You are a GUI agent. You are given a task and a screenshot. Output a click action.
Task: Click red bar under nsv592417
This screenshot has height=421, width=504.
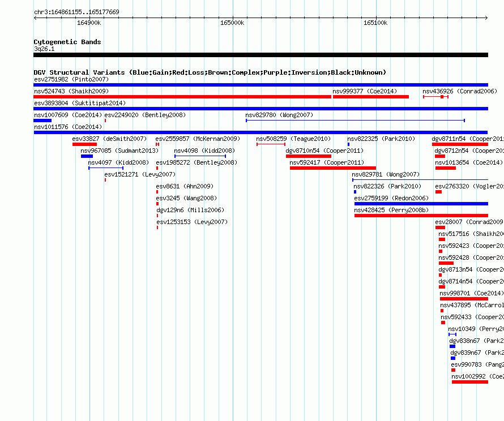click(x=333, y=168)
